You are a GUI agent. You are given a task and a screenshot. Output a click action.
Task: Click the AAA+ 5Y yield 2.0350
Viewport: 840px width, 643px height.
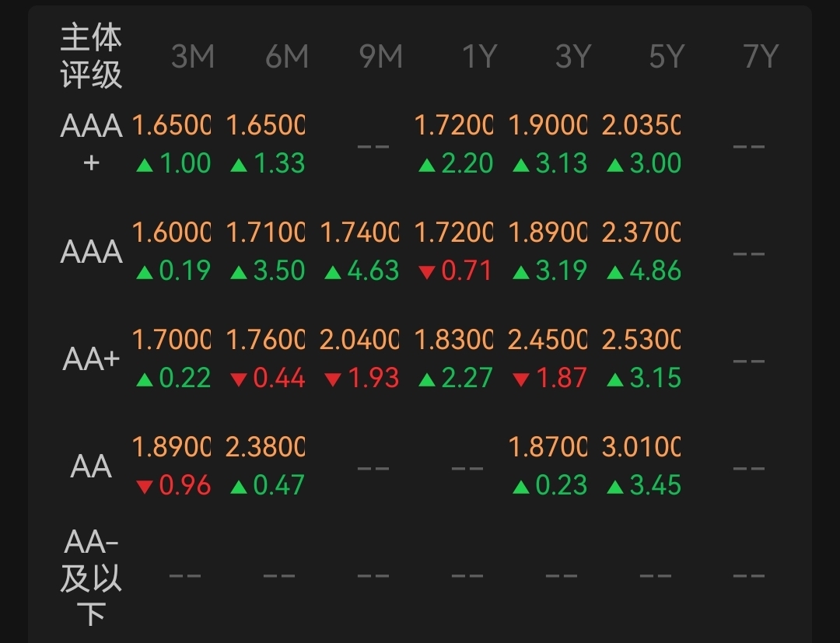point(641,125)
